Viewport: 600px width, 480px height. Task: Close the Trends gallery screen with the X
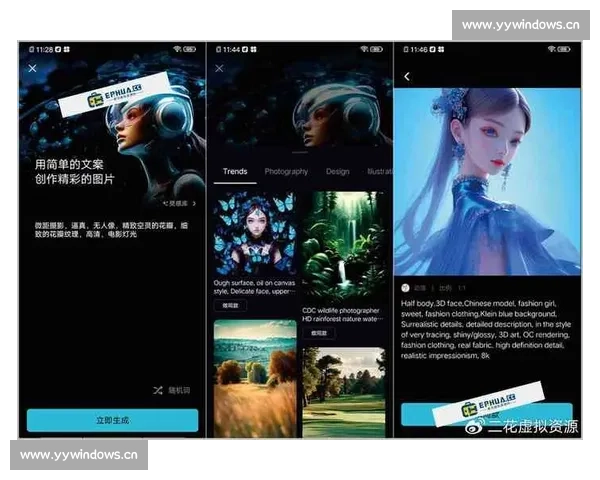[x=219, y=69]
